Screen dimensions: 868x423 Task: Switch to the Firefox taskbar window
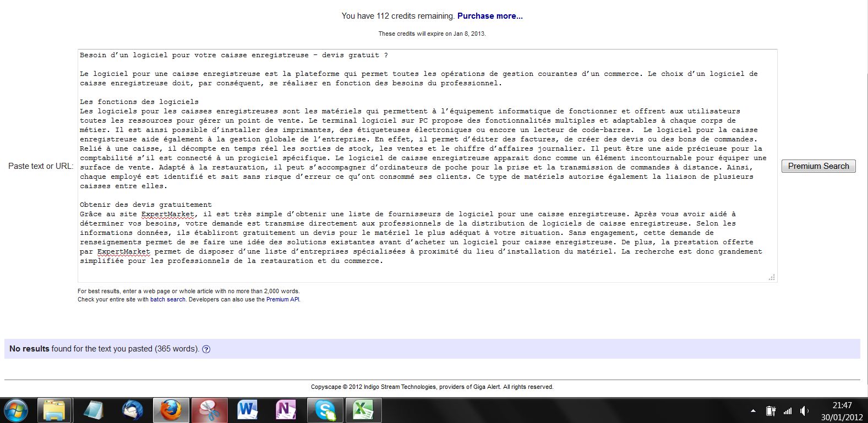tap(171, 410)
